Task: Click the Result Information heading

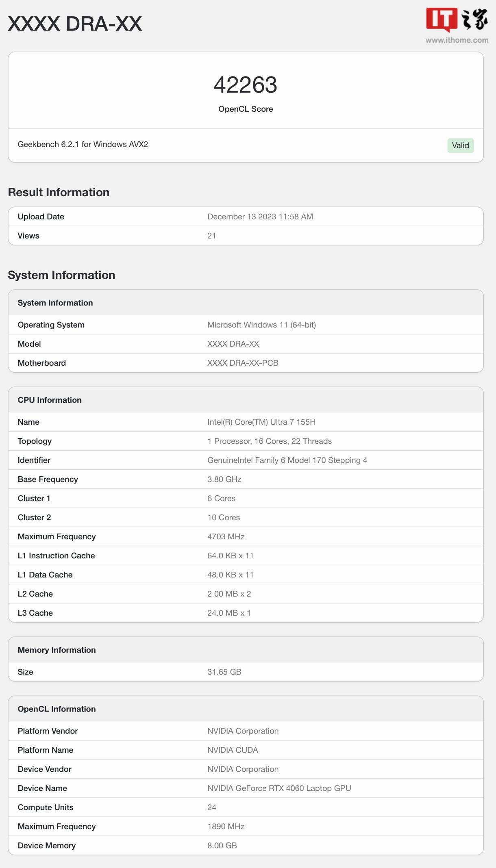Action: pyautogui.click(x=59, y=192)
